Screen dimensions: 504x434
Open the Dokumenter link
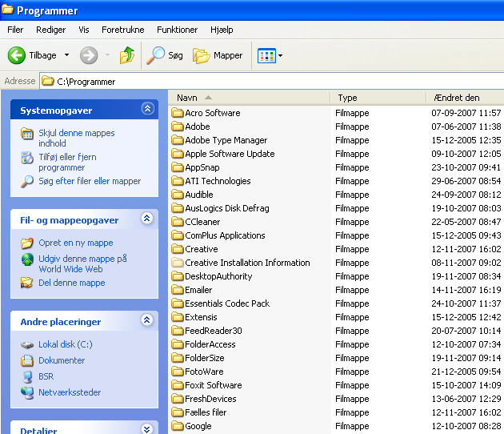[x=62, y=360]
